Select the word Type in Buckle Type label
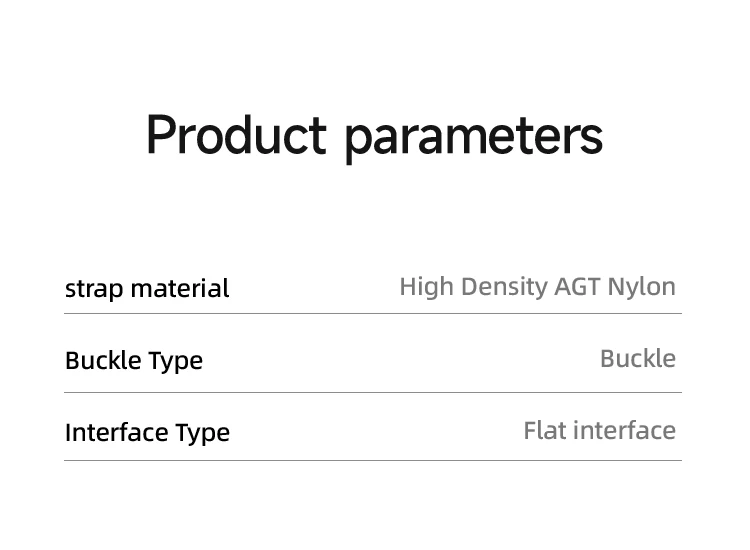The width and height of the screenshot is (750, 550). click(x=176, y=362)
